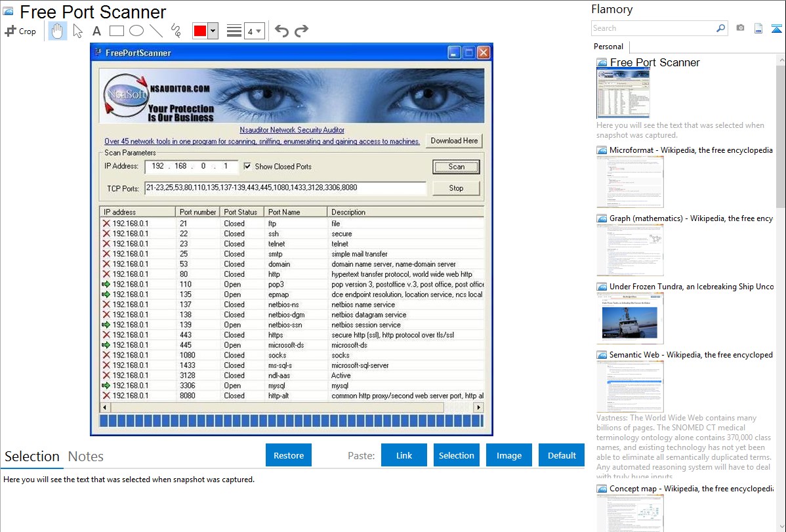Click the IP address column header

(137, 212)
